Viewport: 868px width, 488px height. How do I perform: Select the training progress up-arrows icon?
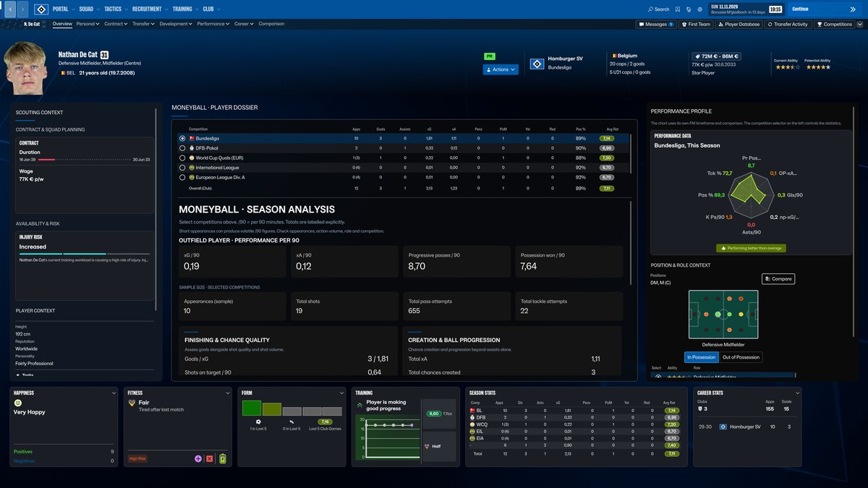click(359, 405)
